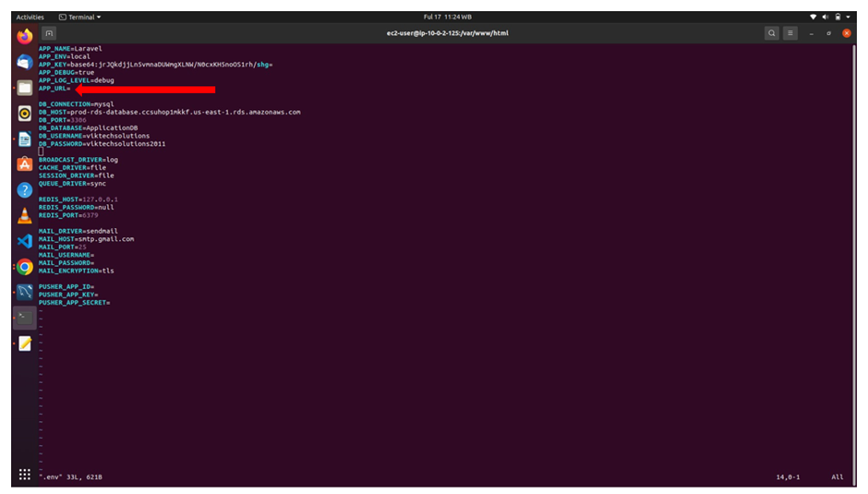Minimize the terminal window
Viewport: 868px width, 494px height.
tap(811, 33)
